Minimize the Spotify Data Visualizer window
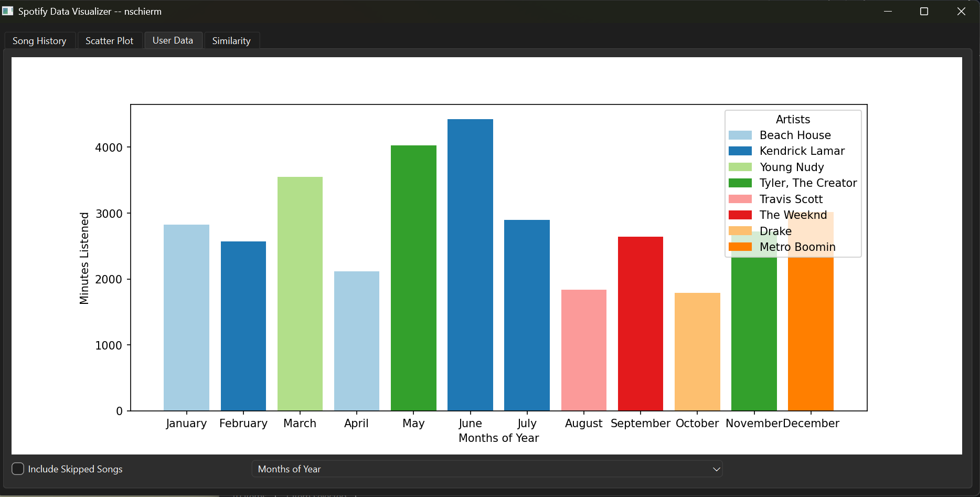 pos(888,11)
